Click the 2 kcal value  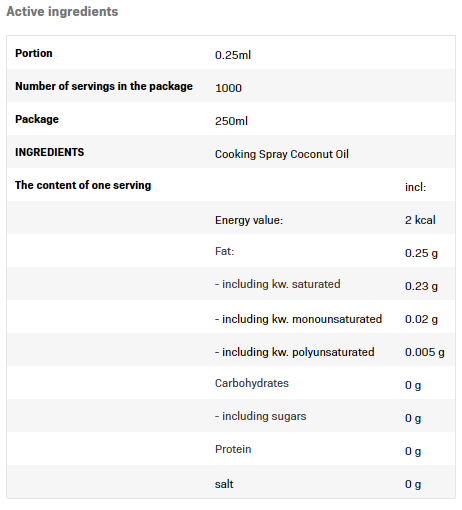pyautogui.click(x=420, y=220)
